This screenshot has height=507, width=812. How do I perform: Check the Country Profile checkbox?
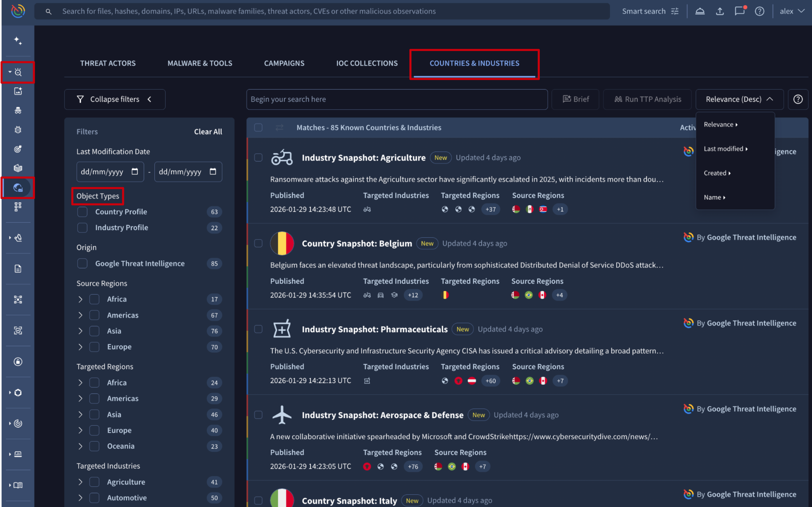(x=82, y=212)
